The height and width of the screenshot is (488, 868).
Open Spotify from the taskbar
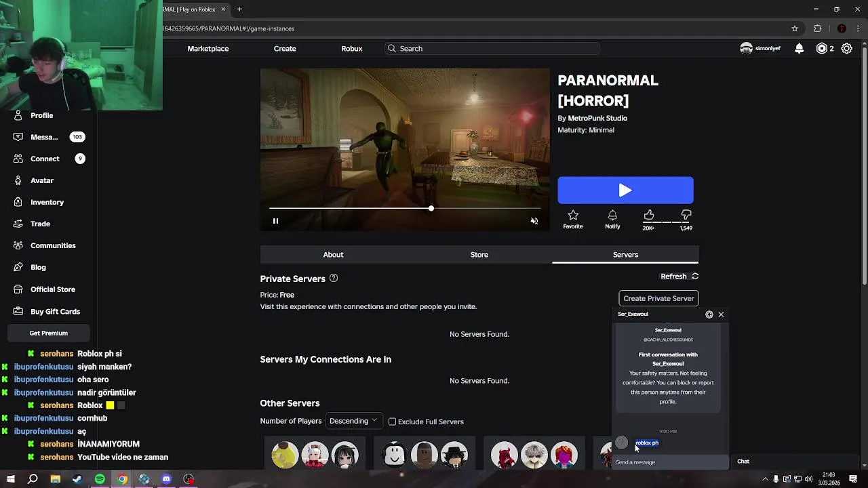(x=100, y=479)
